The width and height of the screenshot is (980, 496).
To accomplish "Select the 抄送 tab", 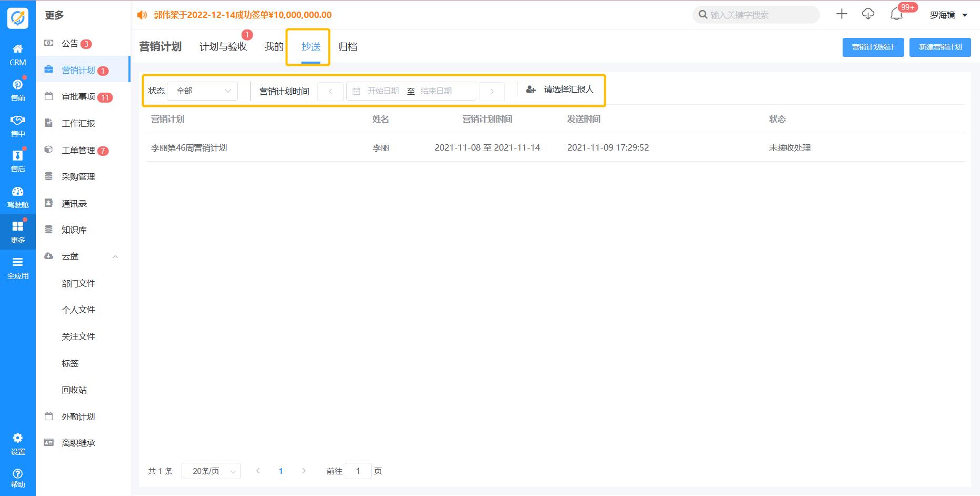I will click(x=311, y=47).
